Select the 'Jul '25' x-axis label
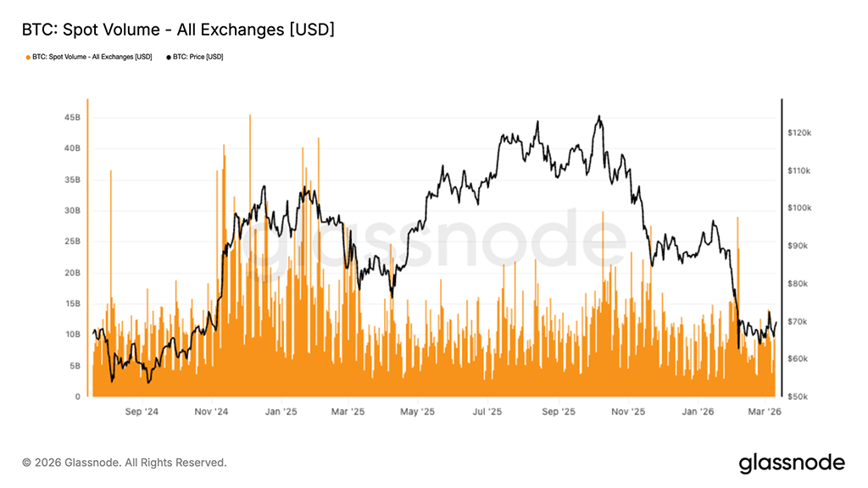The image size is (868, 488). point(488,412)
